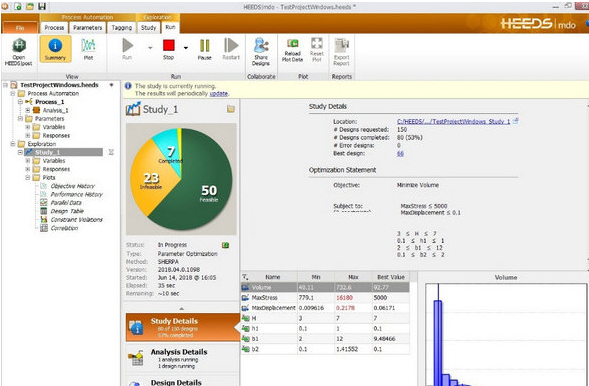The height and width of the screenshot is (386, 589).
Task: Switch to the Plot view
Action: [x=88, y=49]
